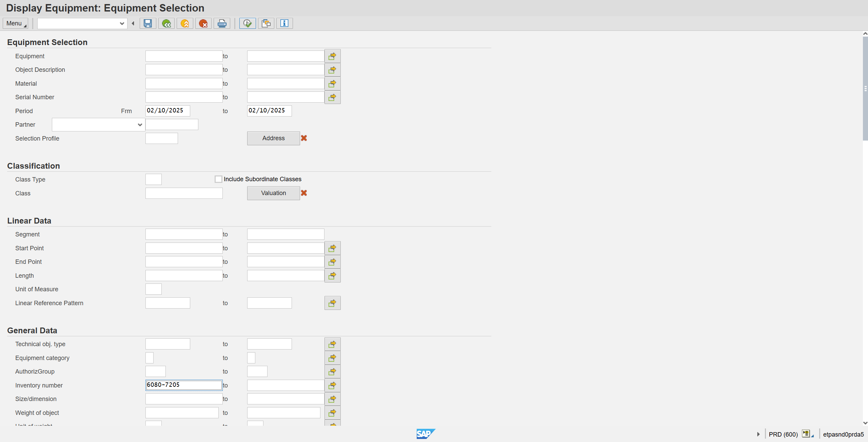Click vertical scrollbar up arrow
Viewport: 868px width, 442px height.
(865, 34)
